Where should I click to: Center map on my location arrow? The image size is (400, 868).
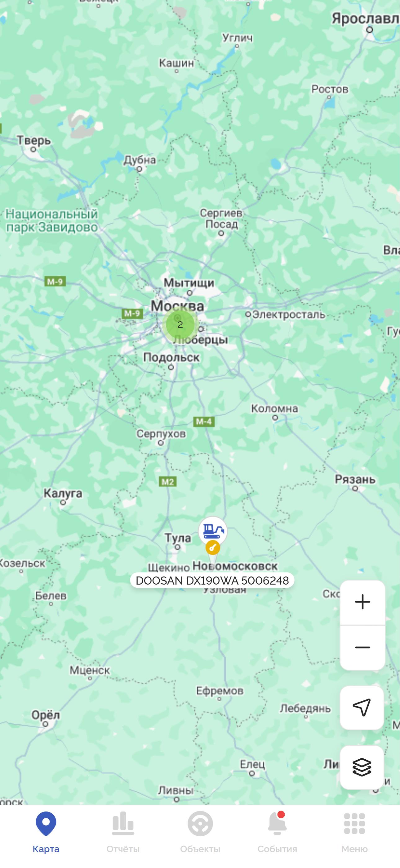[x=362, y=707]
